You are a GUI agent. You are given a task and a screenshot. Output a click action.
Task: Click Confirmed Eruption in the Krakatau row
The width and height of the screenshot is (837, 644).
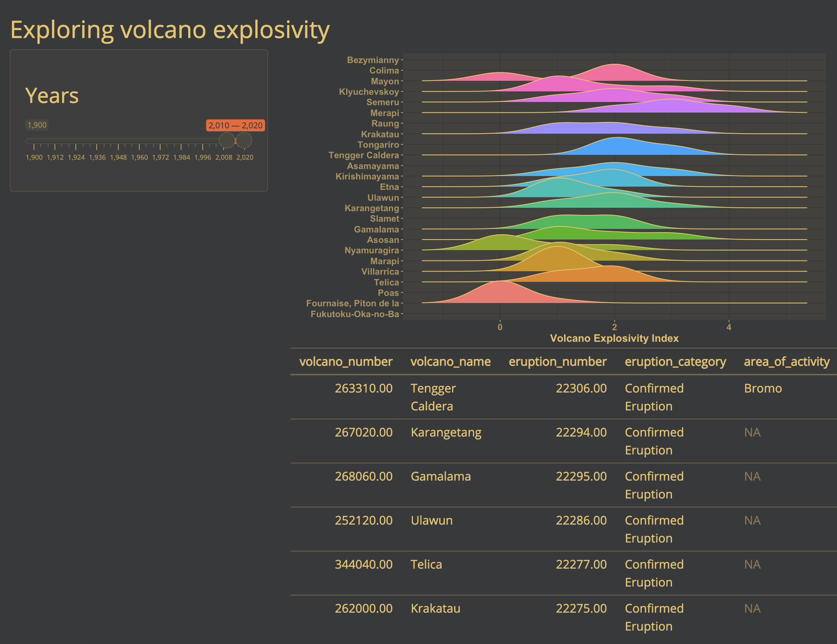654,617
